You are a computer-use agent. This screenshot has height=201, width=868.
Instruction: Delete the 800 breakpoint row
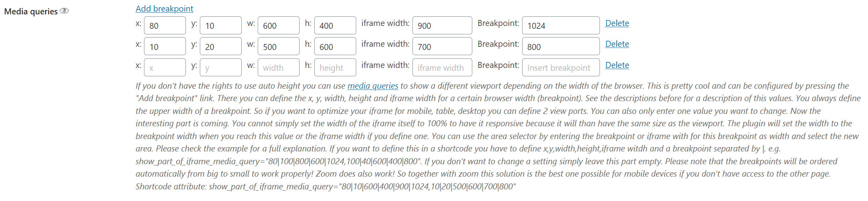(617, 44)
